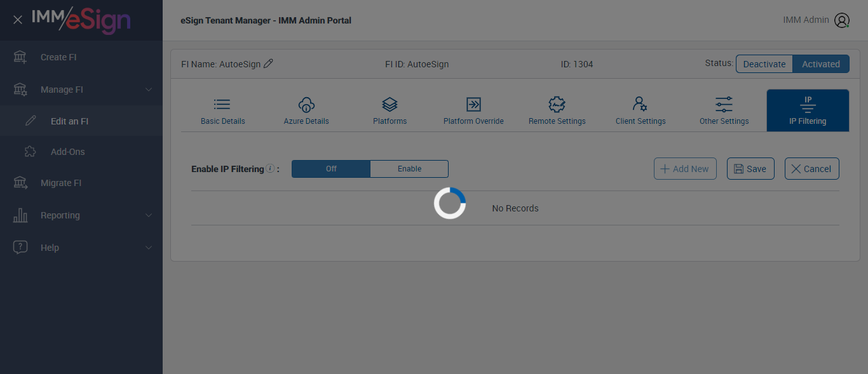Go to Migrate FI
The width and height of the screenshot is (868, 374).
pos(81,183)
